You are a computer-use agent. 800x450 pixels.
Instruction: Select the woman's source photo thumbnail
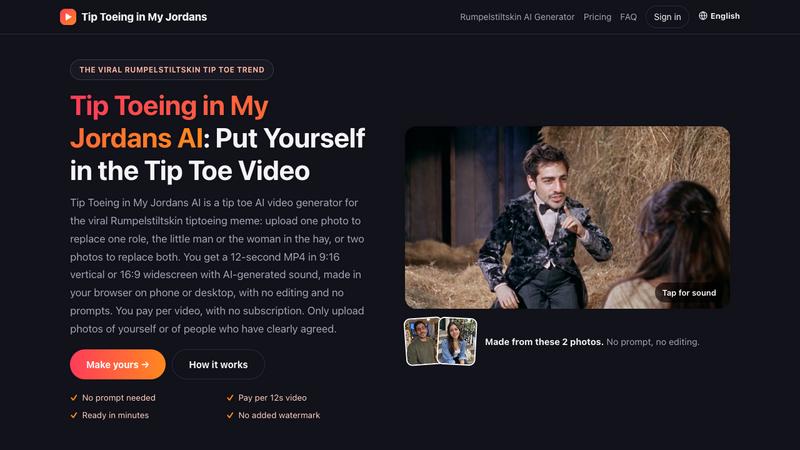tap(458, 341)
